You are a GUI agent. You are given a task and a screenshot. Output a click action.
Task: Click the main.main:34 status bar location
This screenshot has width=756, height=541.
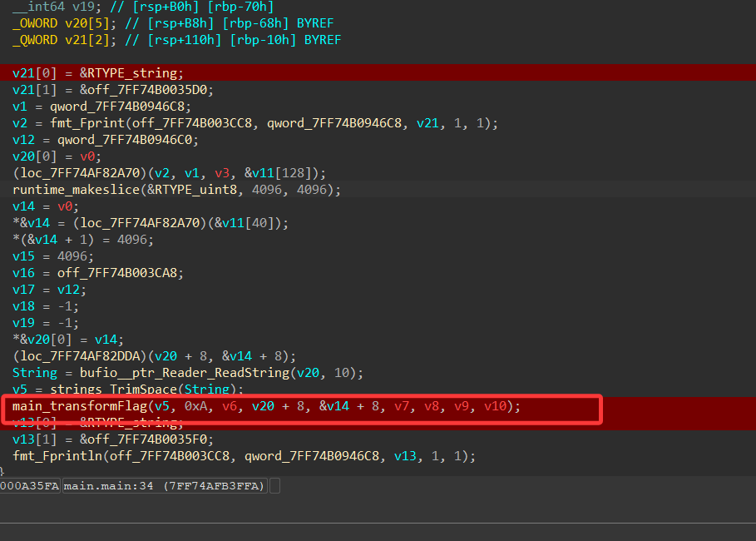165,486
